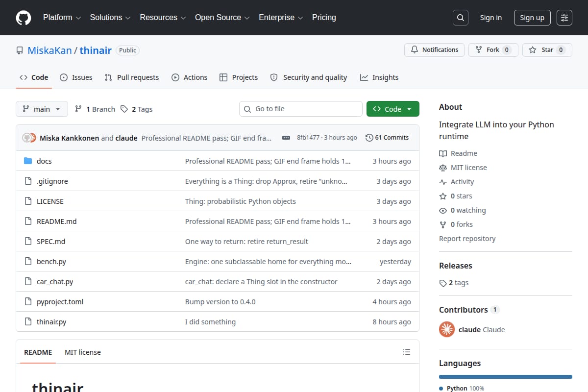This screenshot has width=588, height=392.
Task: Open the SPEC.md file
Action: (x=51, y=242)
